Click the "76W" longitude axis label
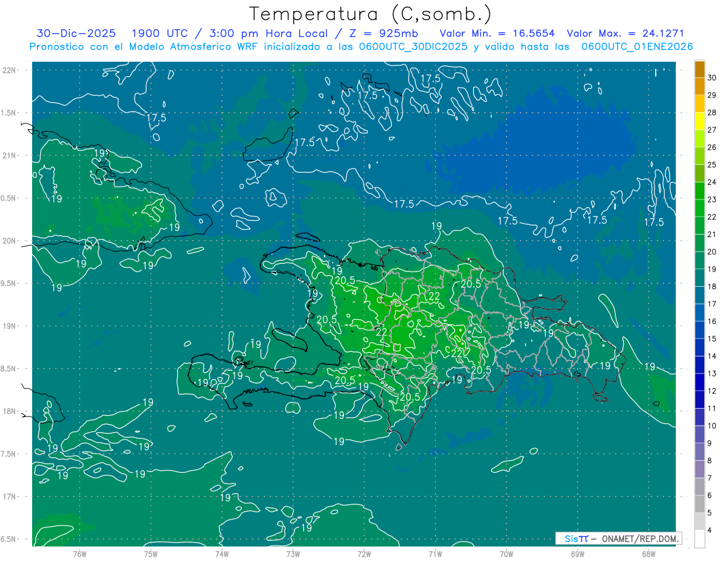 tap(79, 554)
